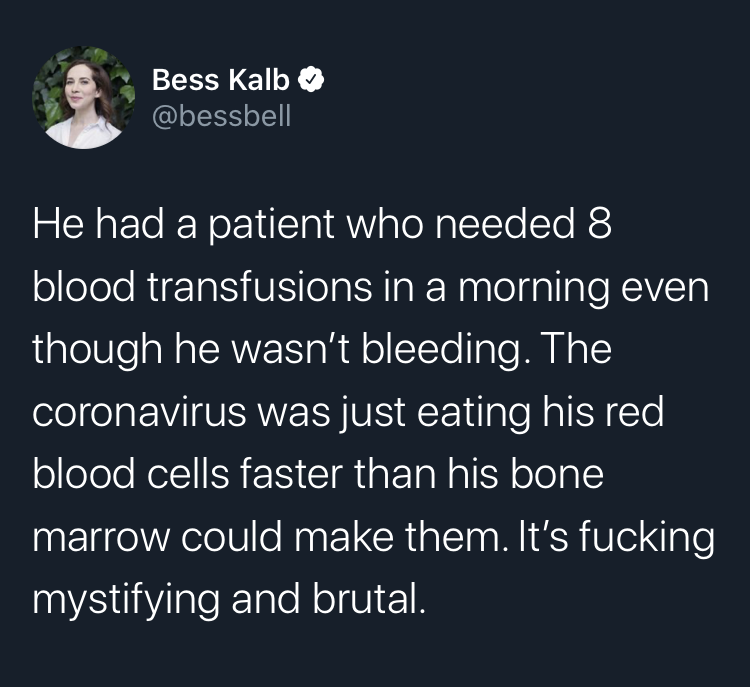This screenshot has height=687, width=750.
Task: Click the word "mystifying" in the tweet
Action: coord(120,600)
